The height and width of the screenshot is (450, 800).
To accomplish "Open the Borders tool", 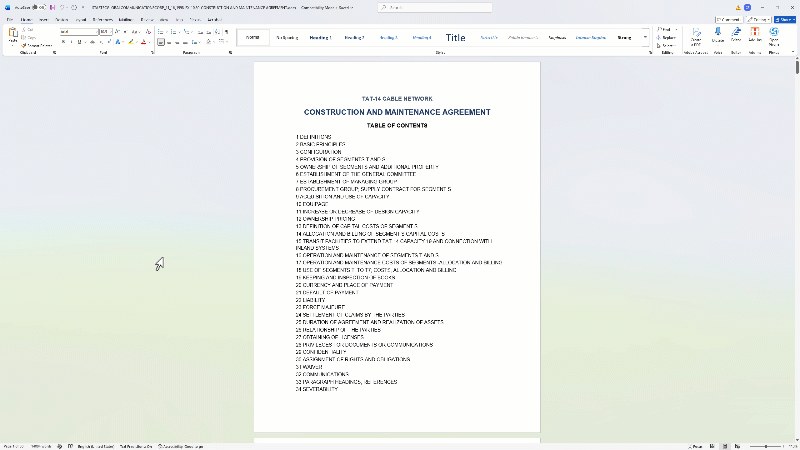I will click(223, 42).
